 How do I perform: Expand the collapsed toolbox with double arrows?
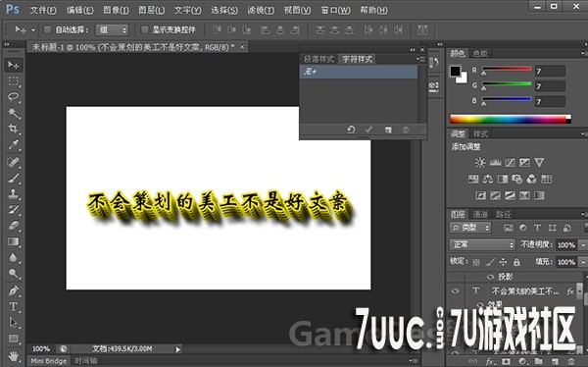(7, 45)
